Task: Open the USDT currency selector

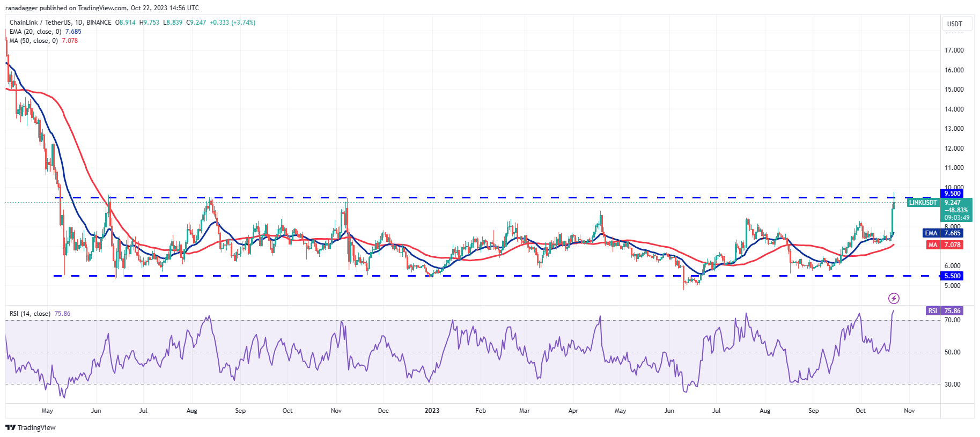Action: coord(954,24)
